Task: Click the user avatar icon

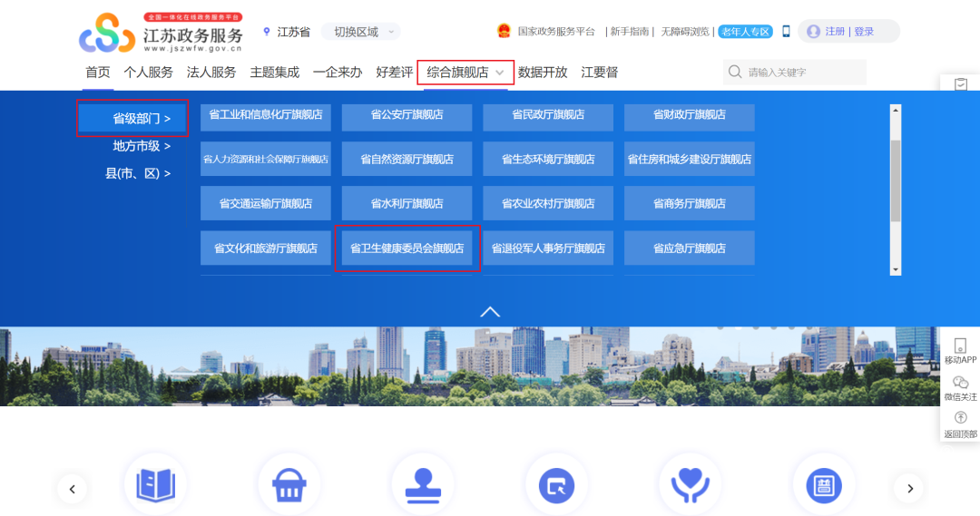Action: (813, 31)
